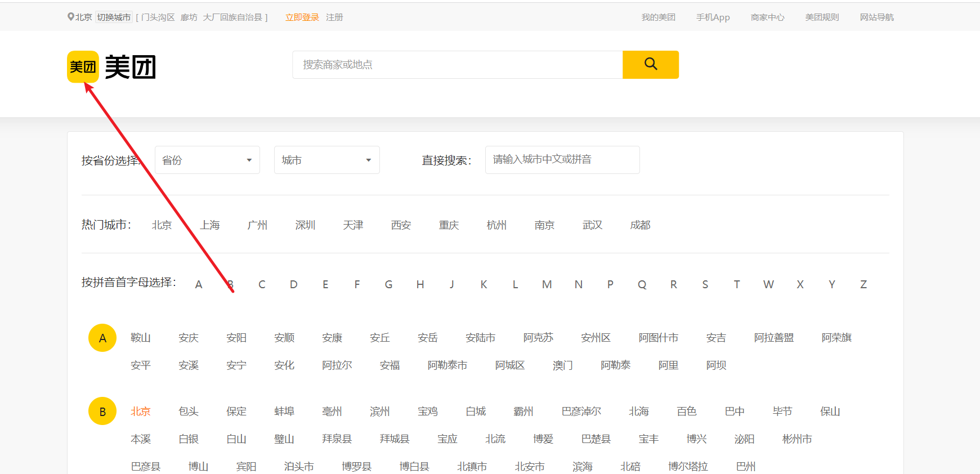Select hot city 西安
The height and width of the screenshot is (474, 980).
click(401, 225)
